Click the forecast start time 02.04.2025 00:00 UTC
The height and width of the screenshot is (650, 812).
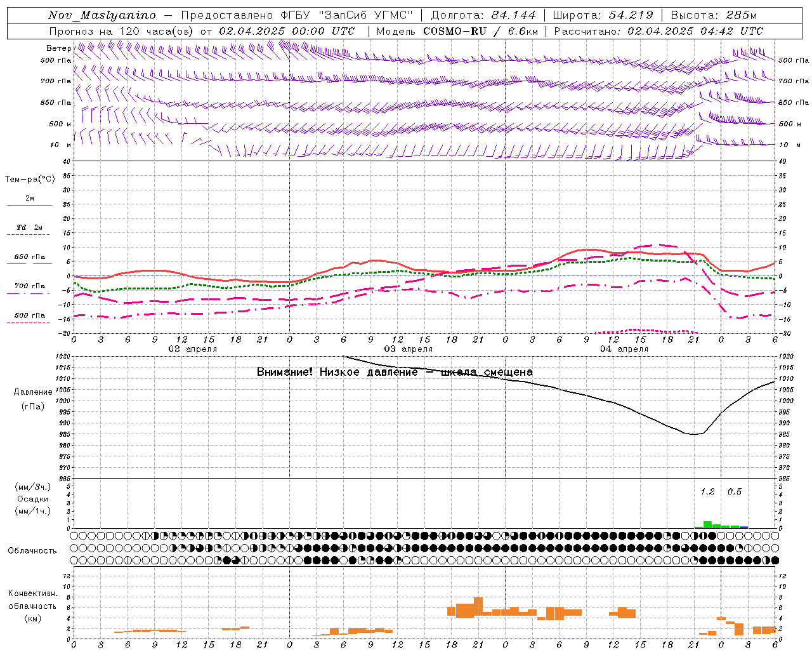pyautogui.click(x=287, y=31)
